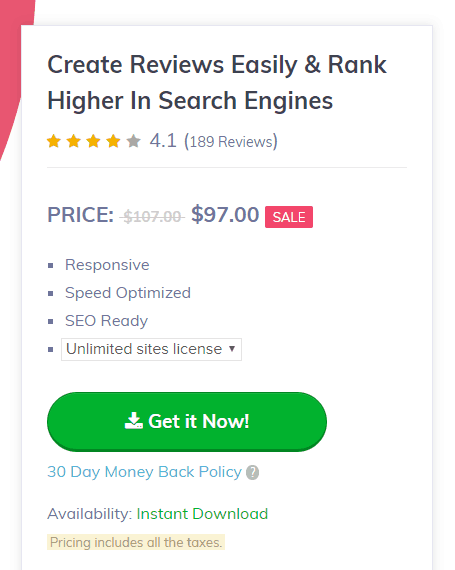Click the Get it Now! button
Image resolution: width=455 pixels, height=570 pixels.
187,422
